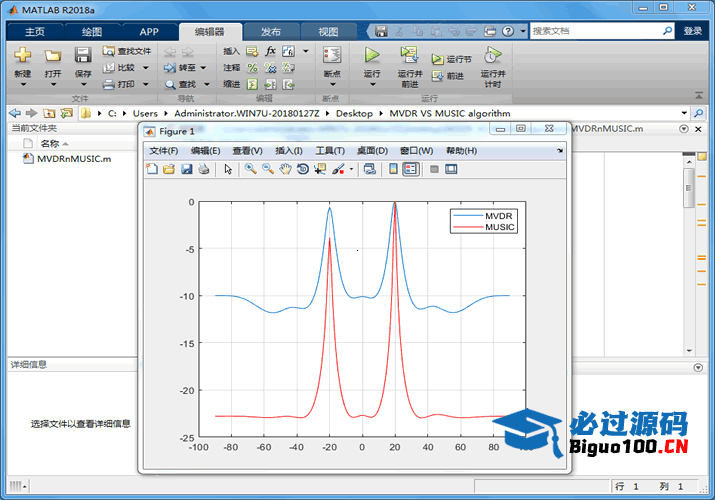Select the Pan hand tool in Figure 1
Image resolution: width=715 pixels, height=500 pixels.
tap(285, 169)
